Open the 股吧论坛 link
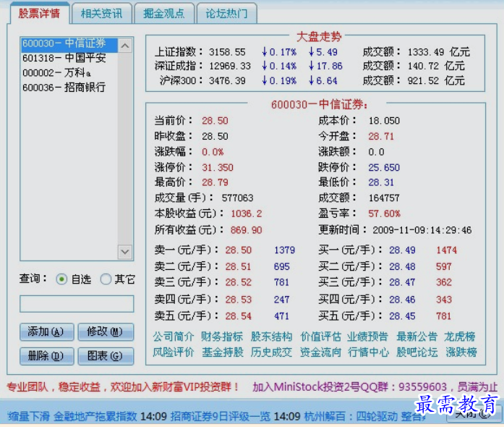Screen dimensions: 504x427 (417, 352)
